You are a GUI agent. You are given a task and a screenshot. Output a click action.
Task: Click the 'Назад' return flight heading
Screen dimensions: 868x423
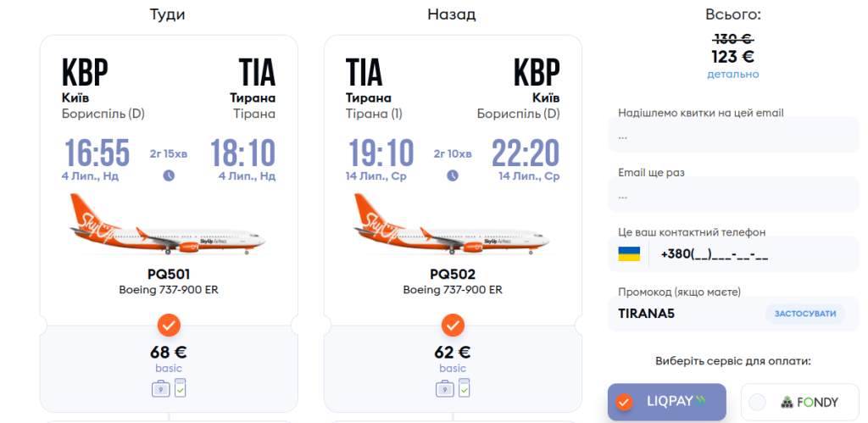tap(452, 14)
